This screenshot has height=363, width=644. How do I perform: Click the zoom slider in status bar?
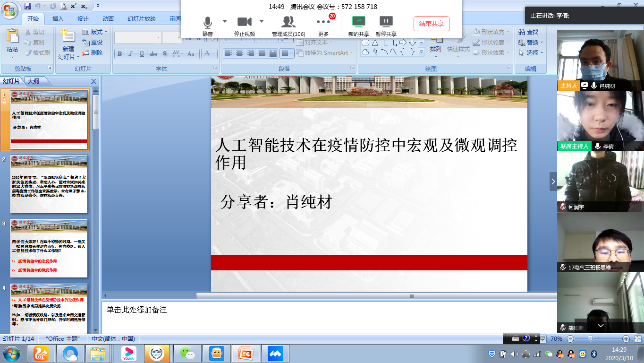tap(591, 339)
